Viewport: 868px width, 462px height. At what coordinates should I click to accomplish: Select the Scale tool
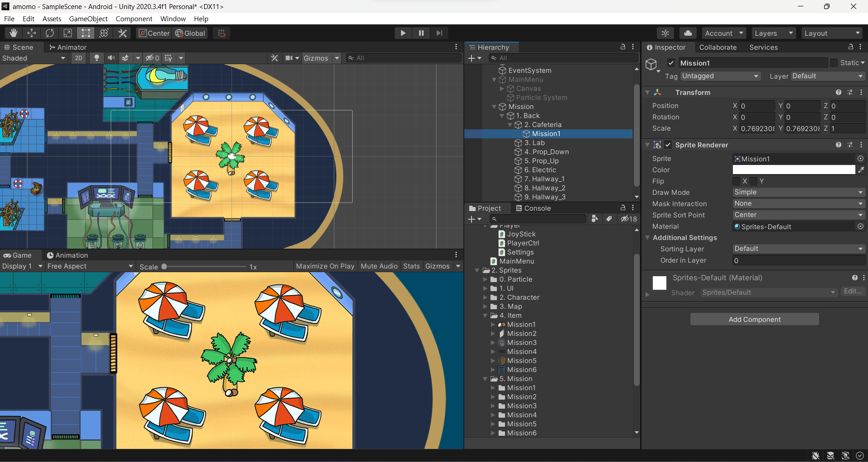pyautogui.click(x=68, y=33)
